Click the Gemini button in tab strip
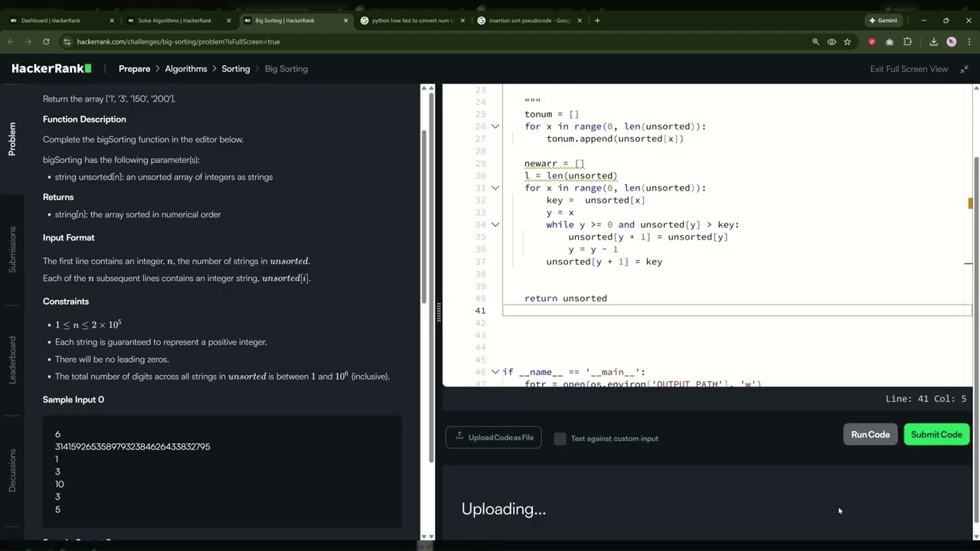Image resolution: width=980 pixels, height=551 pixels. coord(883,21)
